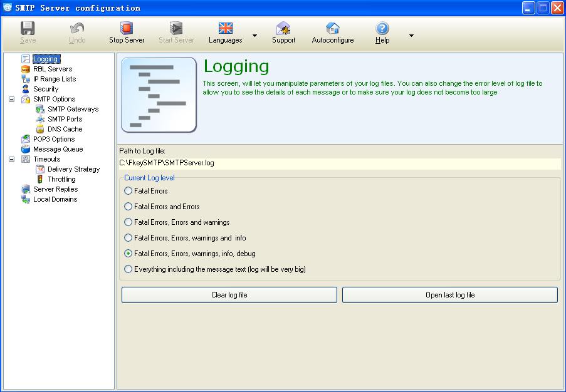
Task: Open Support via the bug envelope icon
Action: click(x=283, y=28)
